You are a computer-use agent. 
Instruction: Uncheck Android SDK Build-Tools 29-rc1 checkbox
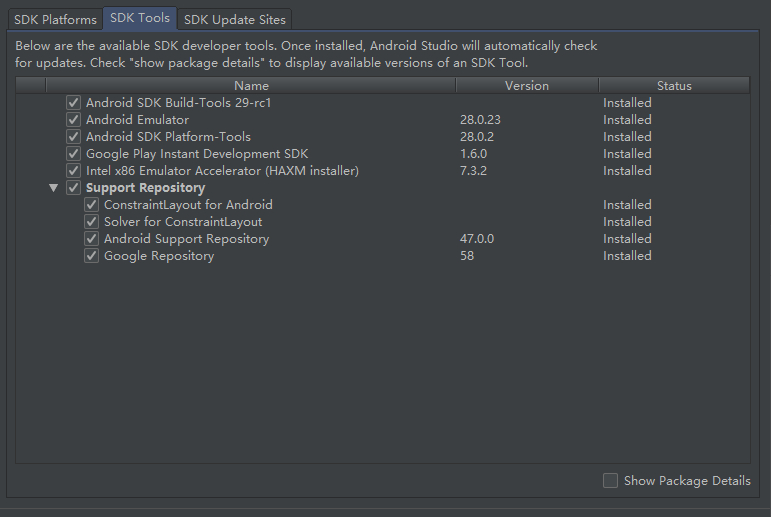click(x=73, y=103)
